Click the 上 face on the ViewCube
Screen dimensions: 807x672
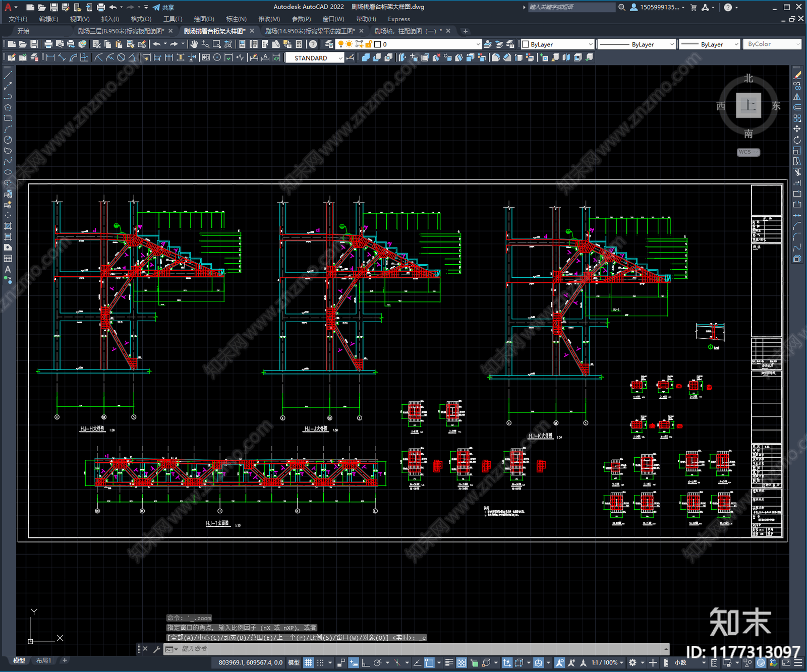pos(748,105)
